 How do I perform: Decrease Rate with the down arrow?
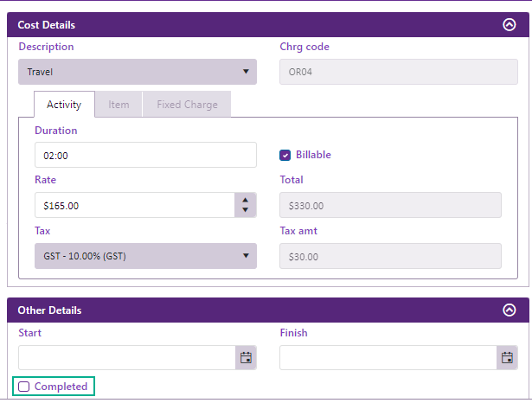[x=246, y=211]
